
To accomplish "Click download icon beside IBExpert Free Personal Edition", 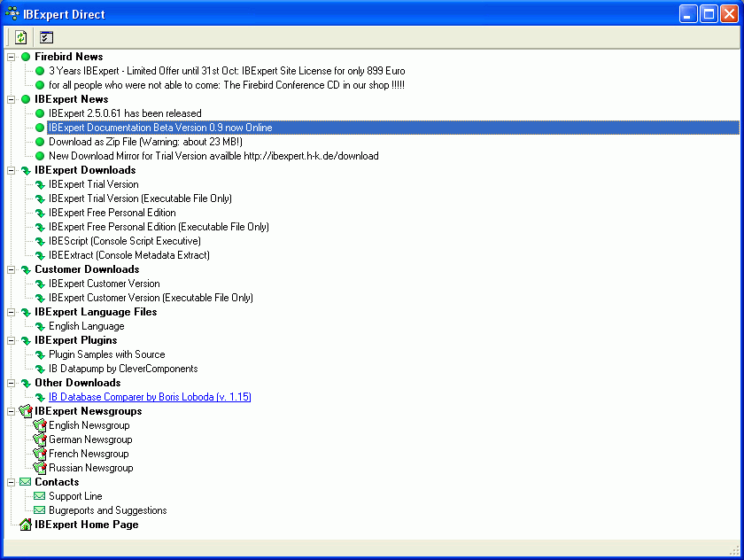I will pos(40,213).
